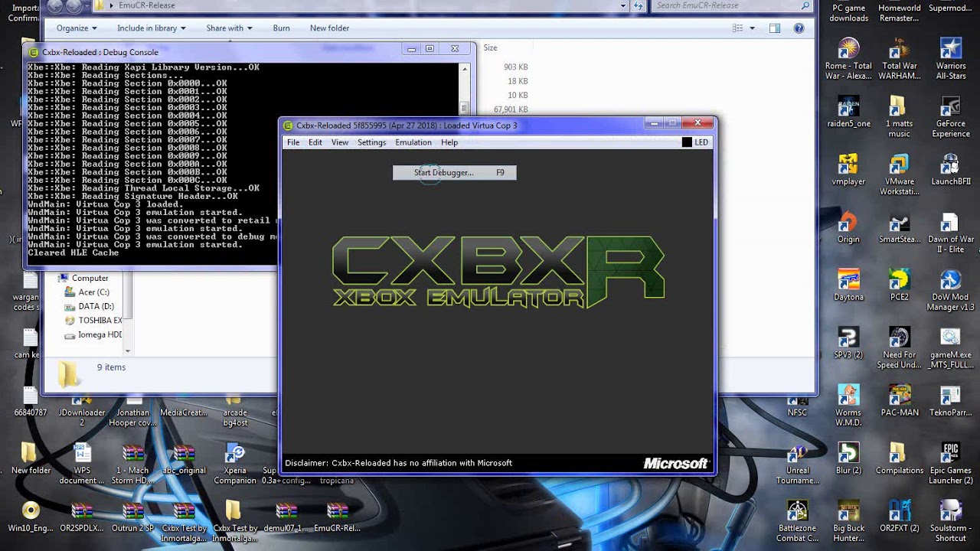The image size is (980, 551).
Task: Open Share with dropdown in Explorer
Action: tap(229, 28)
